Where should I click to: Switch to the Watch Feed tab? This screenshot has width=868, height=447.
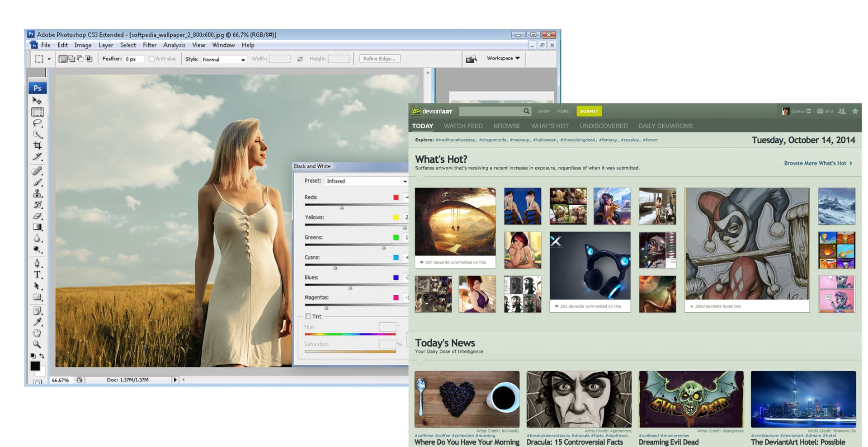tap(463, 126)
